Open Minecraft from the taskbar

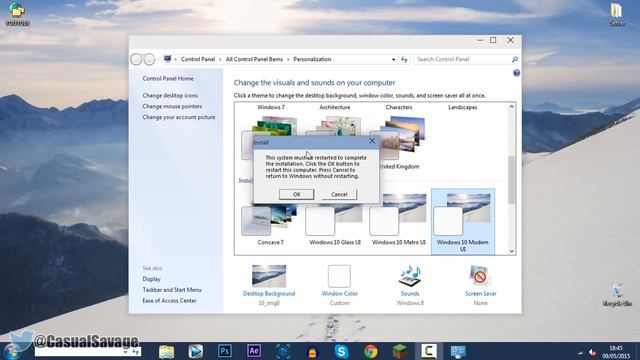click(x=400, y=351)
